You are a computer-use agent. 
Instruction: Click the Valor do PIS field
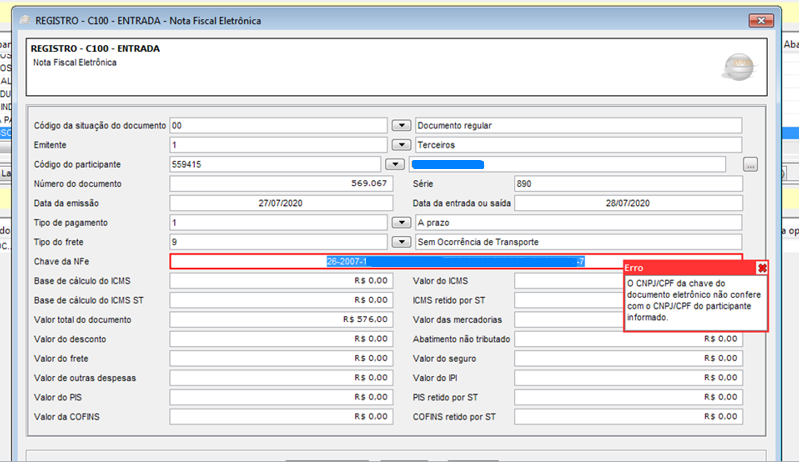pos(281,397)
